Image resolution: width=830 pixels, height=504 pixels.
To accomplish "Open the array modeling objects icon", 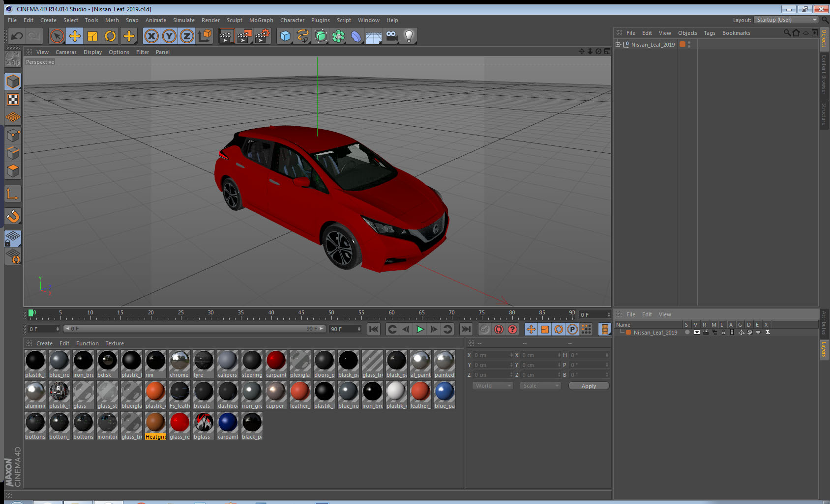I will [338, 36].
